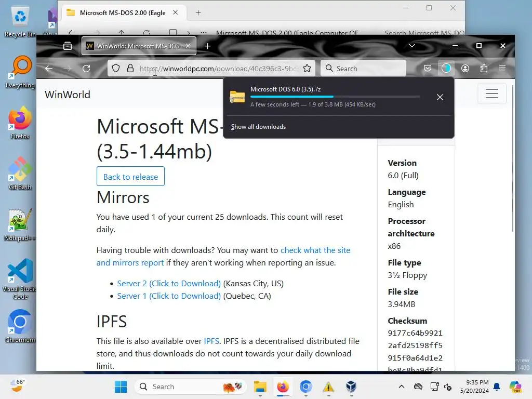Click the Back to release button
Image resolution: width=532 pixels, height=399 pixels.
pos(130,177)
